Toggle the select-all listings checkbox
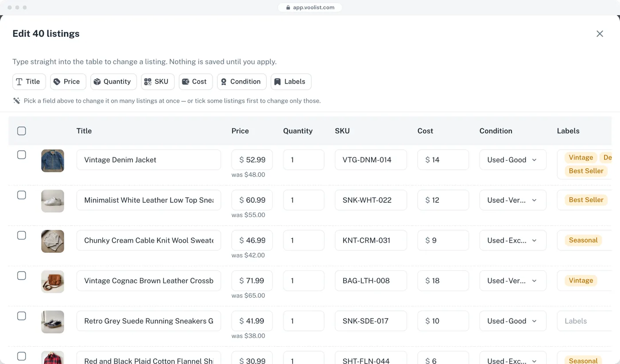Screen dimensions: 620x364 click(x=21, y=131)
